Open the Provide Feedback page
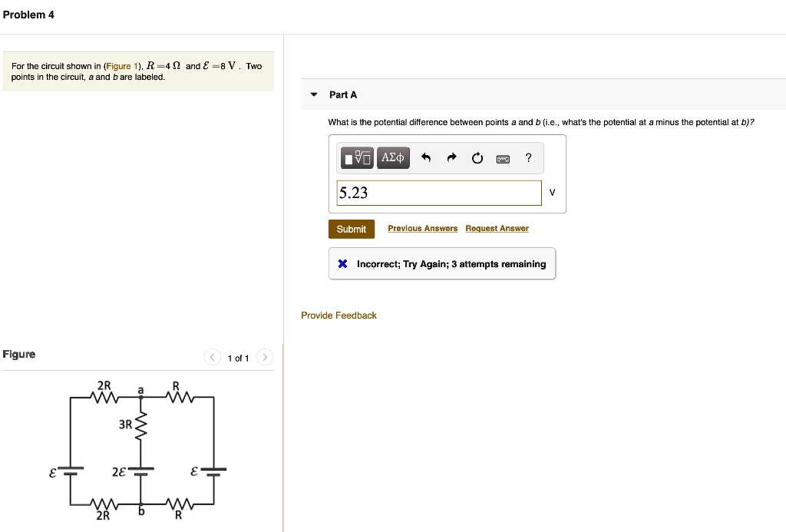The image size is (786, 532). pyautogui.click(x=339, y=315)
